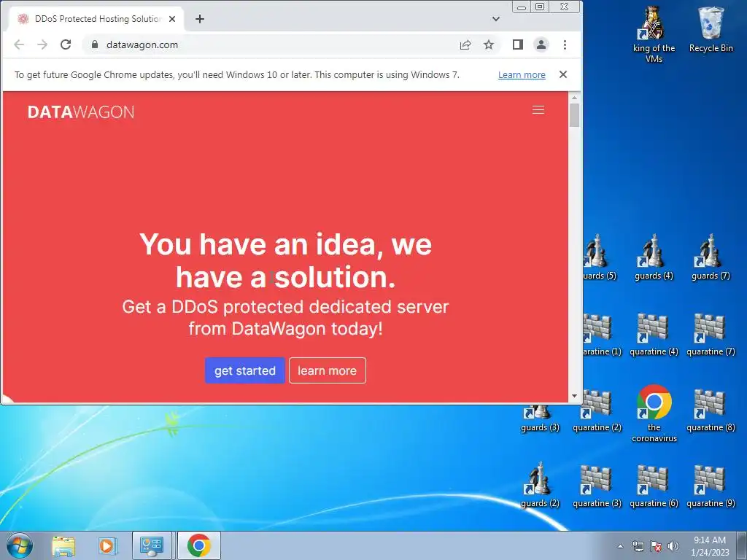
Task: Follow the Learn more link in infobar
Action: (x=522, y=75)
